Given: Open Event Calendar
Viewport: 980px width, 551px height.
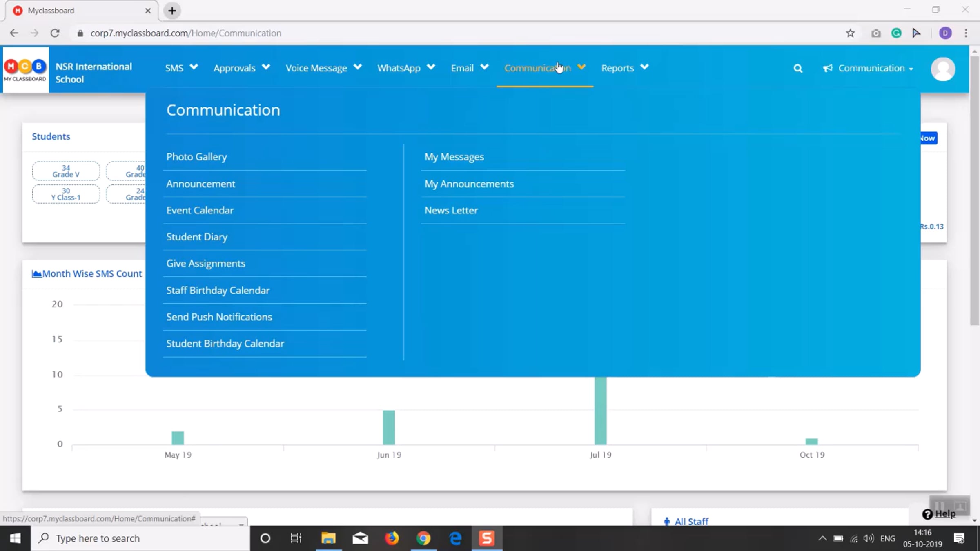Looking at the screenshot, I should point(200,210).
